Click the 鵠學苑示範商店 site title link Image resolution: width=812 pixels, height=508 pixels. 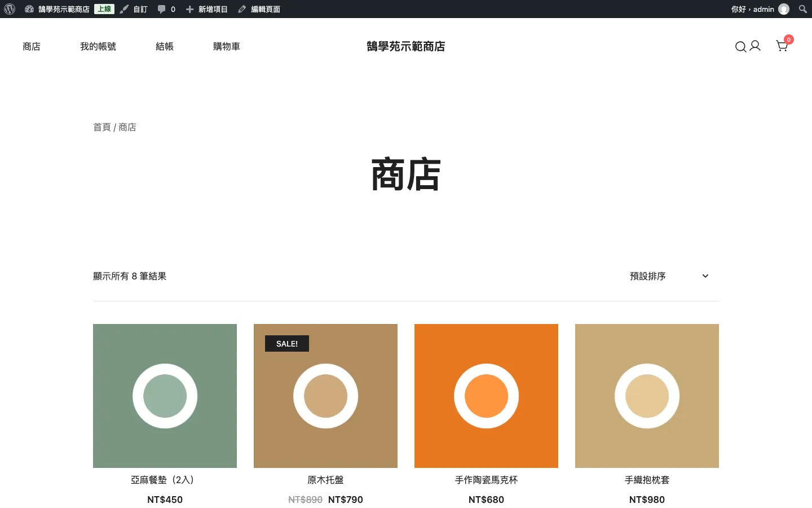[x=406, y=46]
